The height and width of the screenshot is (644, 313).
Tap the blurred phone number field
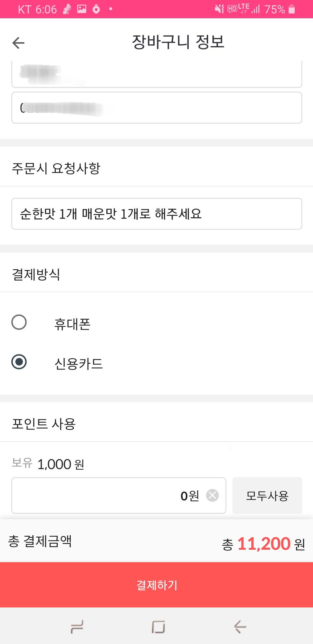coord(157,108)
